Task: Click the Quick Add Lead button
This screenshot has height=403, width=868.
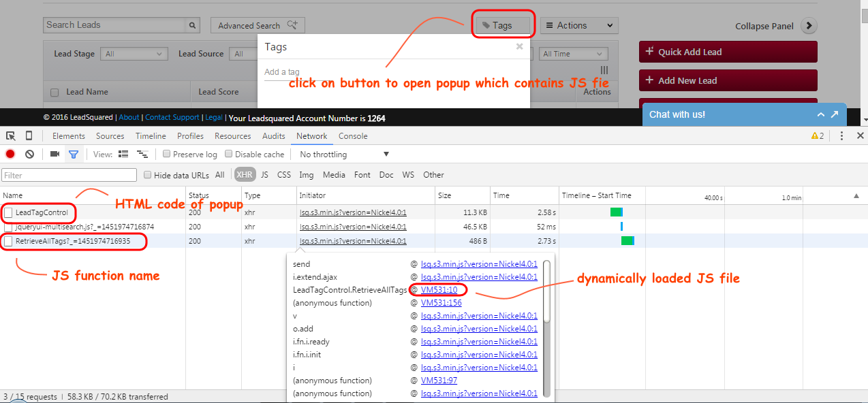Action: [x=728, y=51]
